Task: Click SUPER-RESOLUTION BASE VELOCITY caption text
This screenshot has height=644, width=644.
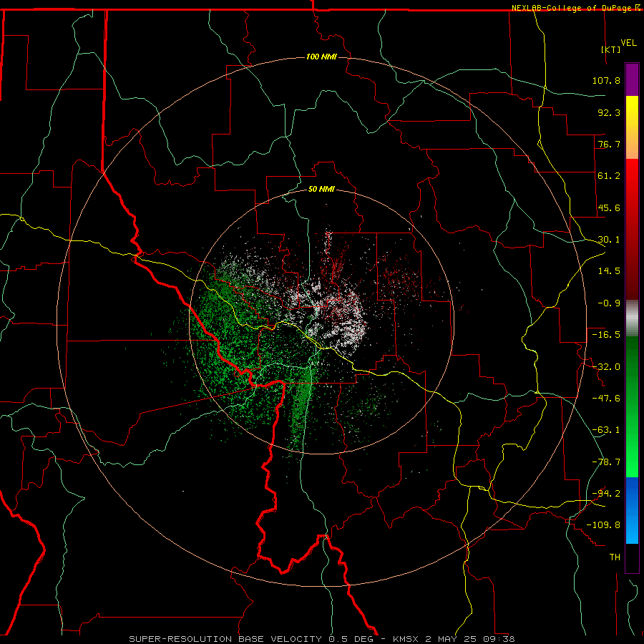Action: click(x=225, y=639)
